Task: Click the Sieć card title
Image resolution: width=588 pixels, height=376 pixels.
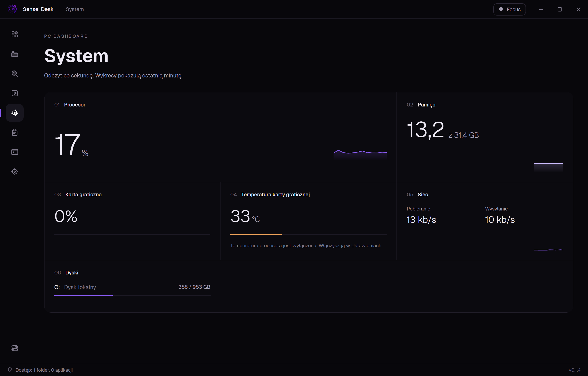Action: 423,195
